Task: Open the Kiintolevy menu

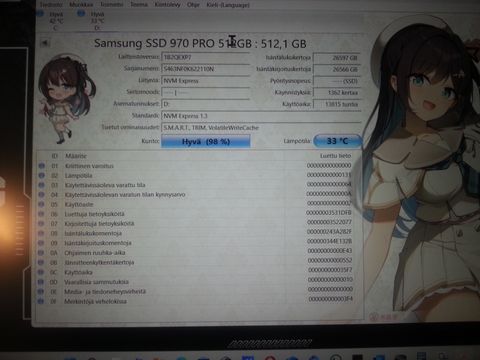Action: click(x=167, y=5)
